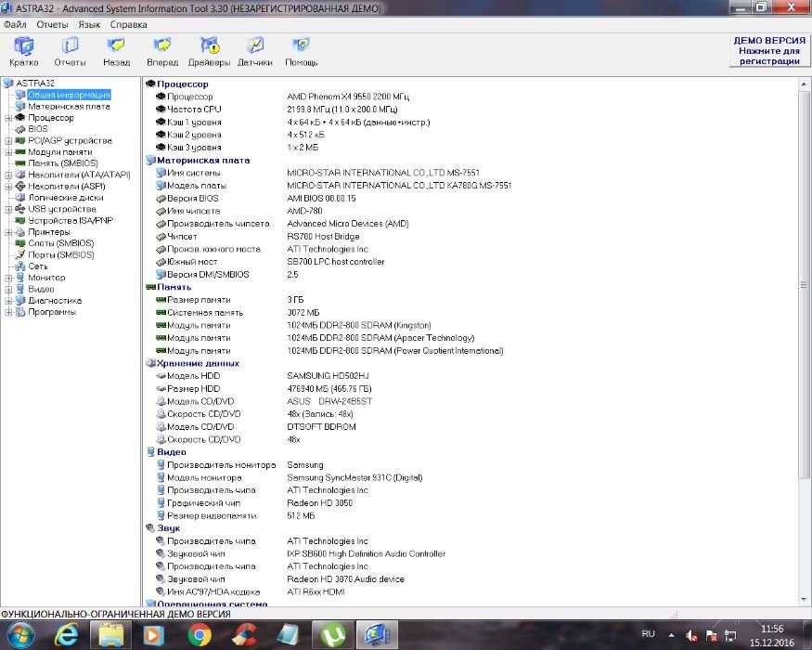Select USB устройства tree item
The image size is (812, 650).
pos(61,209)
